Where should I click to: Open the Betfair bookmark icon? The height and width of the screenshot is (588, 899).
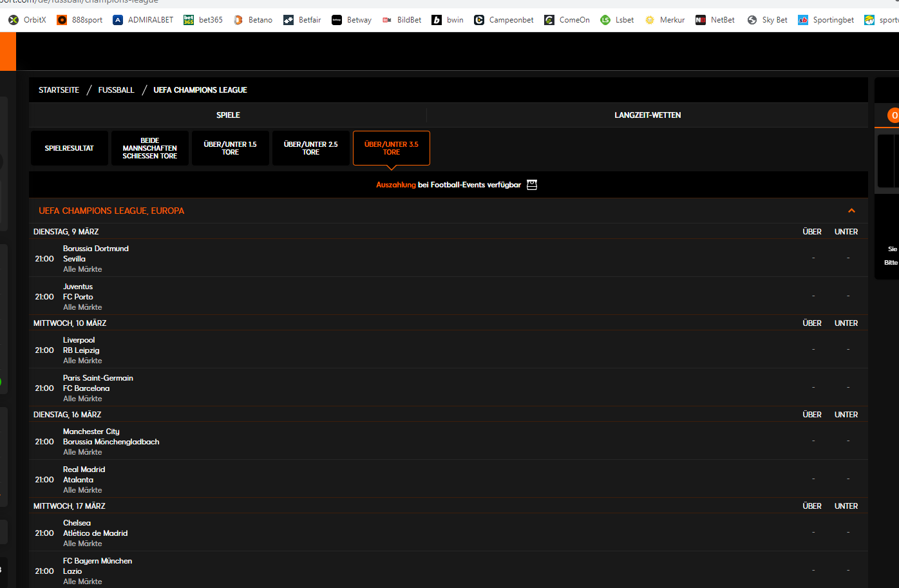point(289,20)
